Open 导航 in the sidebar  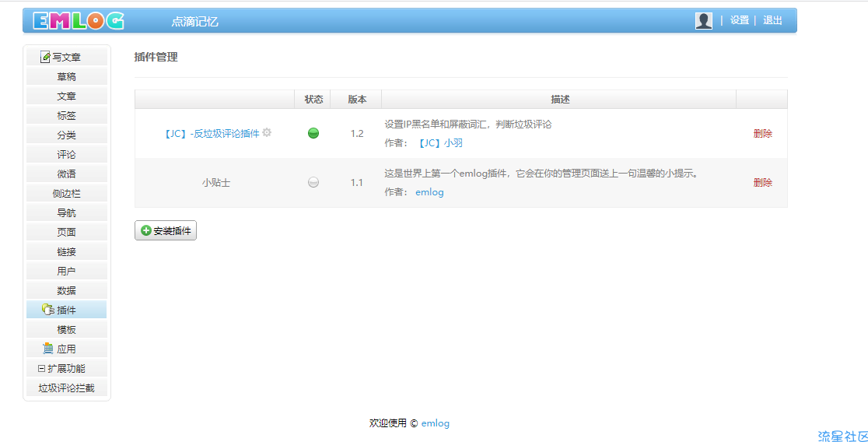(66, 212)
